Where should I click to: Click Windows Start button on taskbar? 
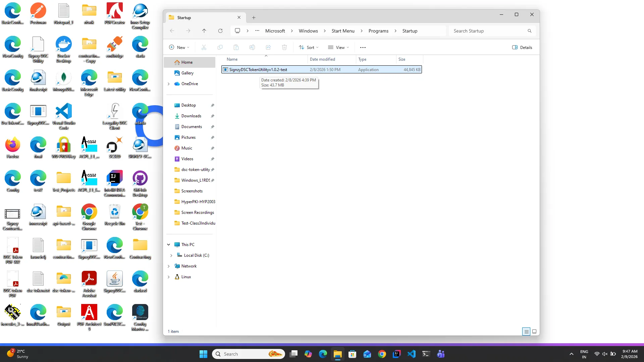click(x=203, y=354)
